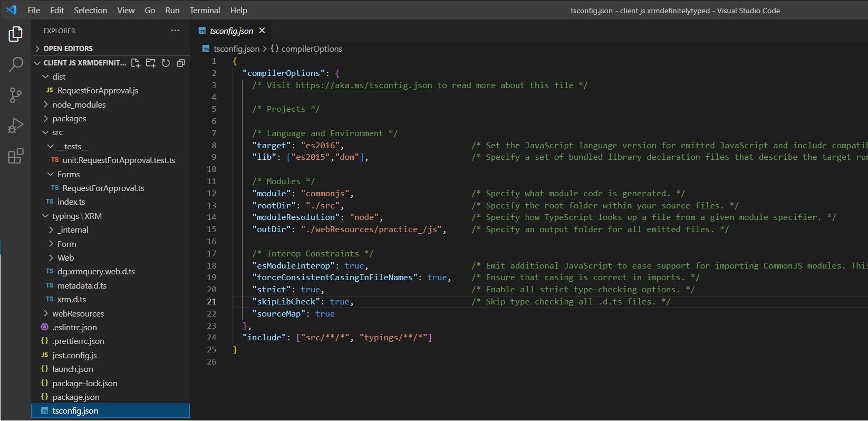Open Explorer's more actions ellipsis menu
Screen dimensions: 868x421
(x=175, y=31)
